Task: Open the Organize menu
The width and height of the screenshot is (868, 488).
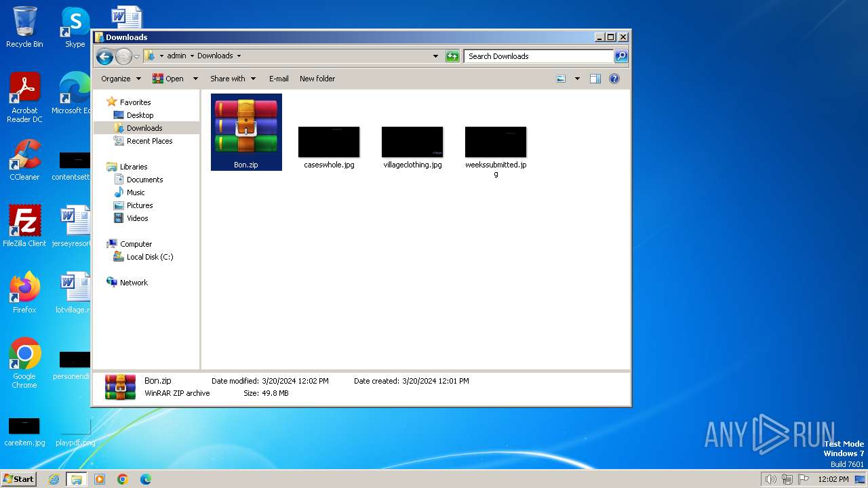Action: [121, 79]
